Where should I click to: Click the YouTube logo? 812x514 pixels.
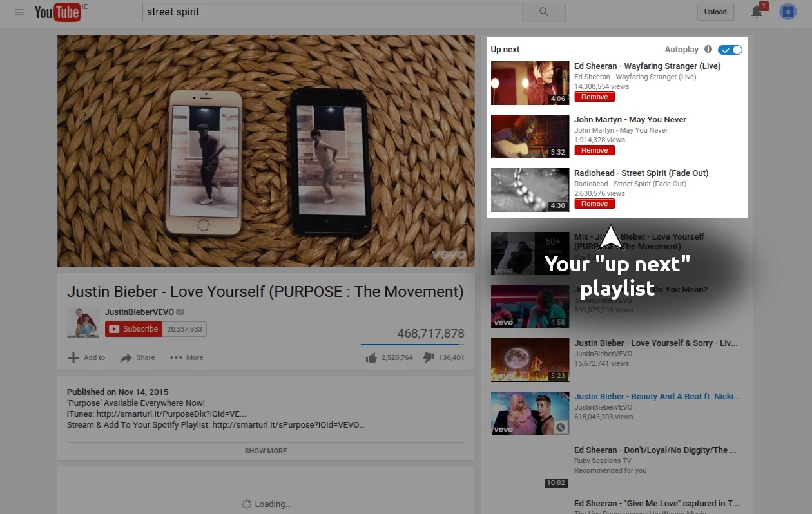click(x=57, y=12)
